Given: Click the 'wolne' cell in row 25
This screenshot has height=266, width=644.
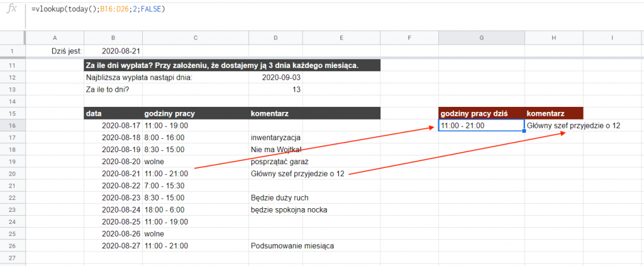Looking at the screenshot, I should point(195,233).
